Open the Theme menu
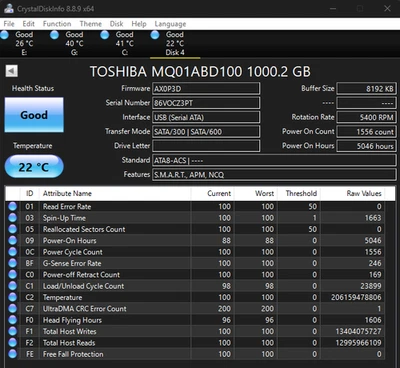 pyautogui.click(x=91, y=24)
